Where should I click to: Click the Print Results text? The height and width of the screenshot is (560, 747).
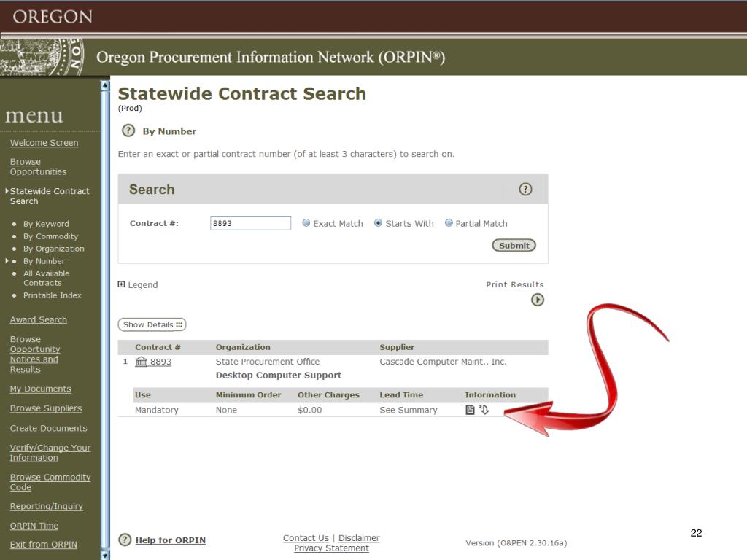pyautogui.click(x=514, y=284)
